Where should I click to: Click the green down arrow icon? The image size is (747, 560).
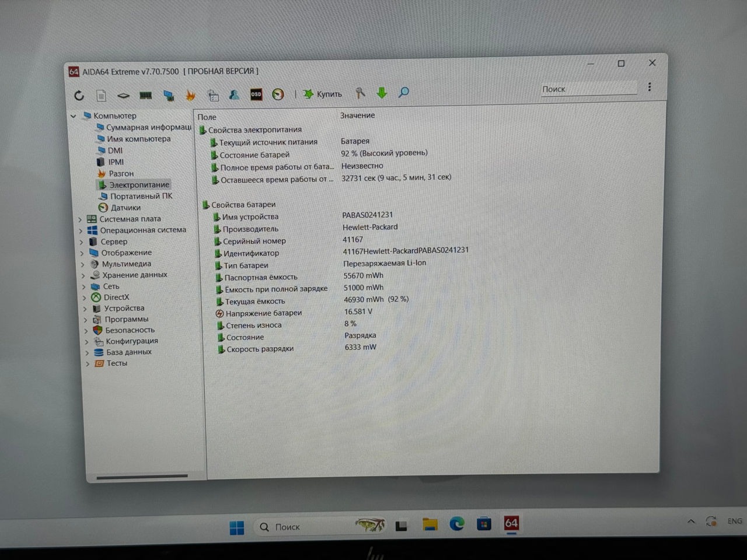[x=382, y=93]
